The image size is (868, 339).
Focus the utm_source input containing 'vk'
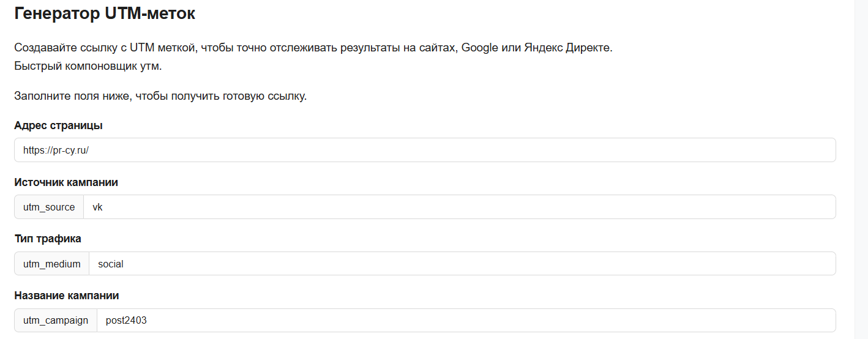(x=459, y=207)
